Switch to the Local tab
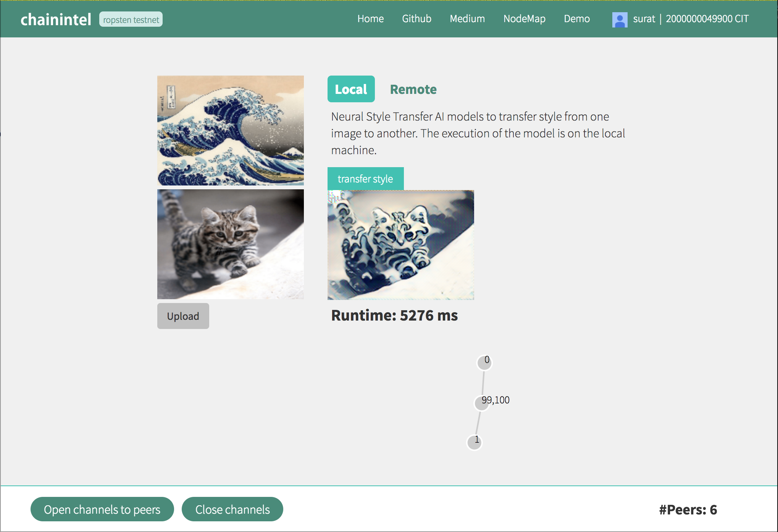The image size is (778, 532). click(x=351, y=89)
